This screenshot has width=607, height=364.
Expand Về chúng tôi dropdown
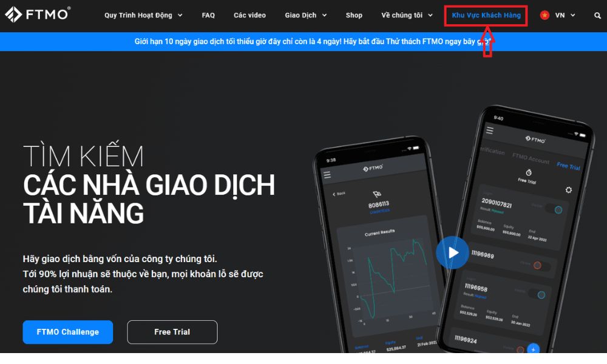[407, 16]
